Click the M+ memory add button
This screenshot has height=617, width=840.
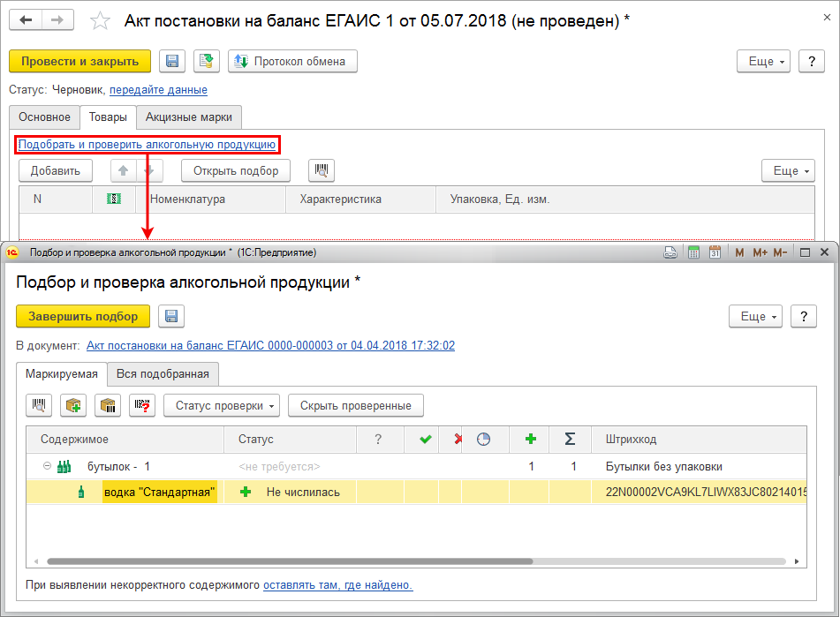tap(761, 252)
